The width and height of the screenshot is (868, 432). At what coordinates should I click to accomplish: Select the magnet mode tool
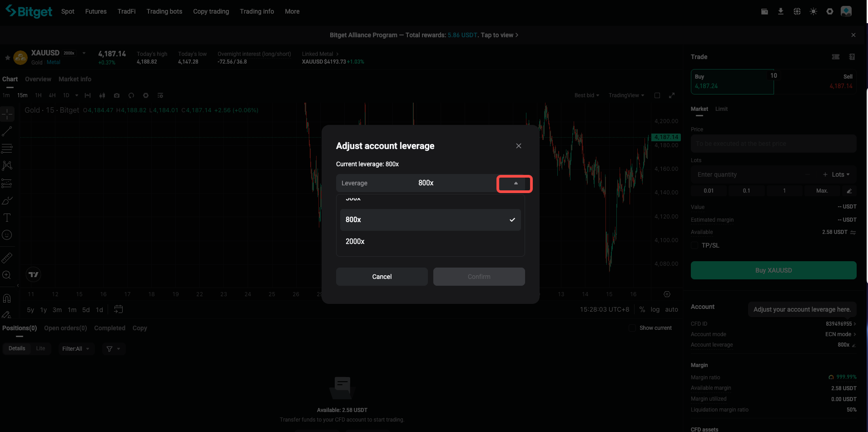(x=7, y=298)
